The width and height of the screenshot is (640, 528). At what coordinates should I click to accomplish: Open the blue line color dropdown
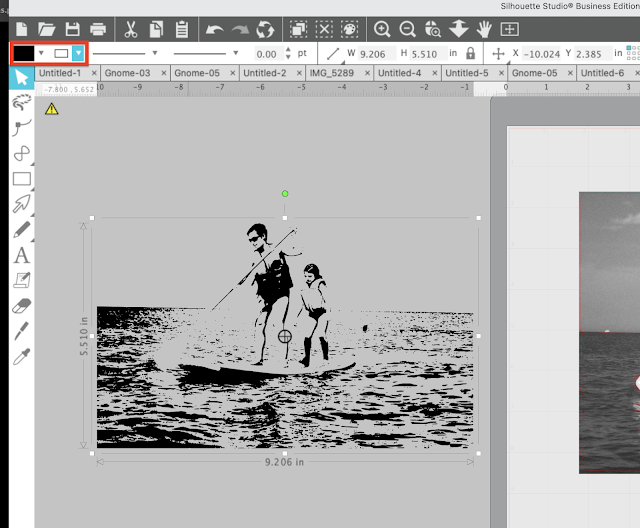pyautogui.click(x=78, y=53)
